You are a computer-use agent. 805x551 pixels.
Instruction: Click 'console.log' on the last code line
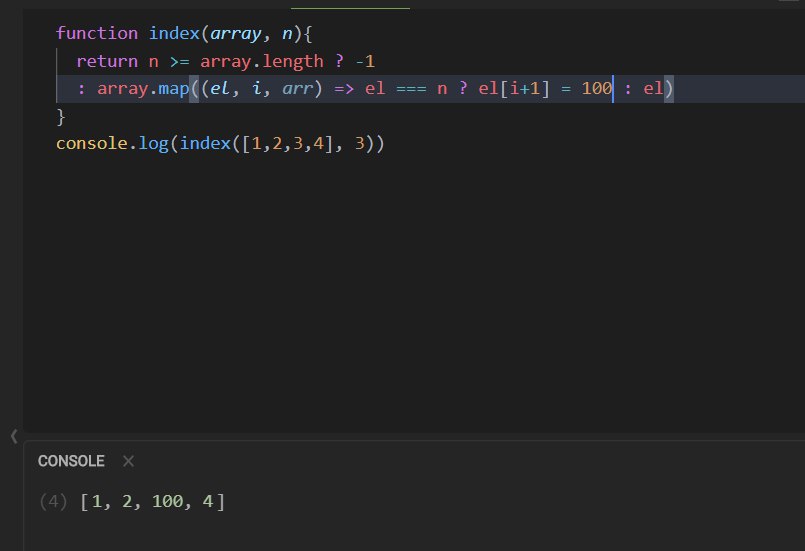point(112,143)
